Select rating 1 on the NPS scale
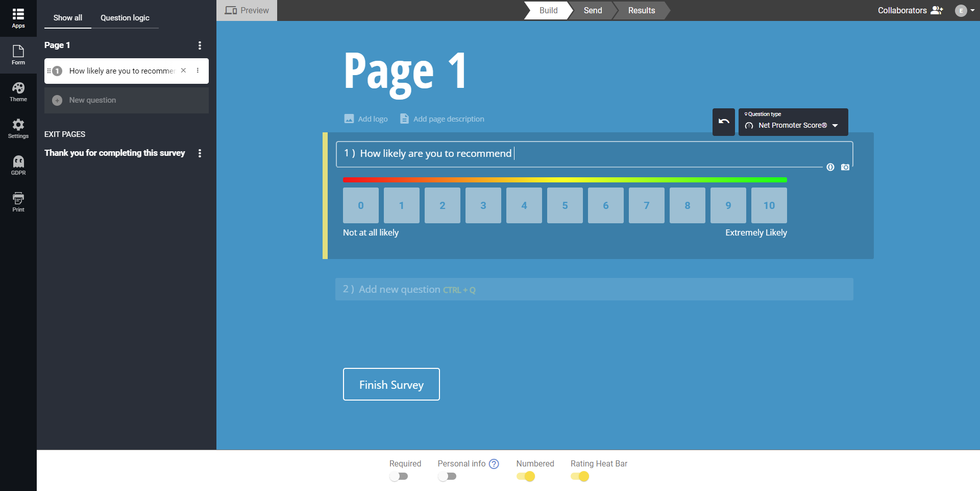The width and height of the screenshot is (980, 491). click(x=402, y=205)
